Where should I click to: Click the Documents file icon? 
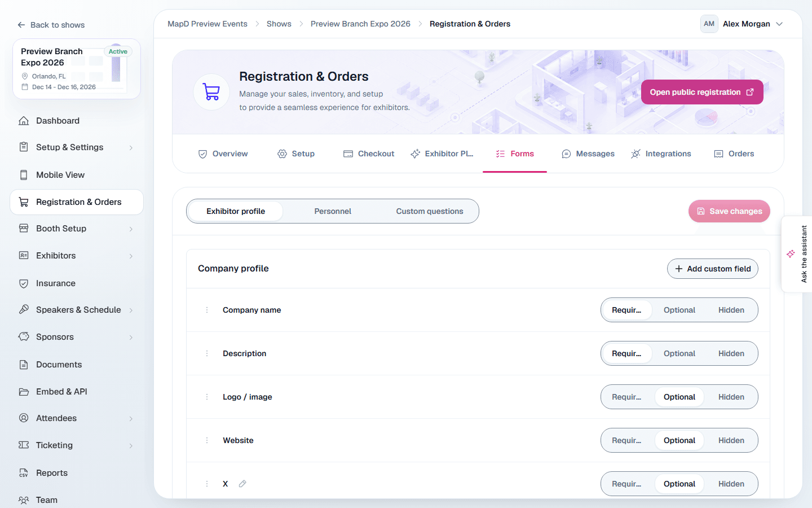click(x=24, y=365)
